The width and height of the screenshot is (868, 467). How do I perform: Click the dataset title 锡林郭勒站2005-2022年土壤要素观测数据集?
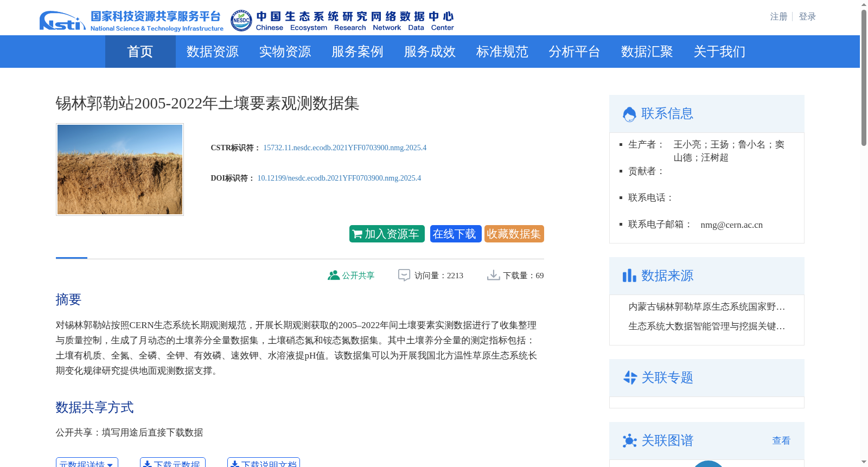tap(208, 103)
